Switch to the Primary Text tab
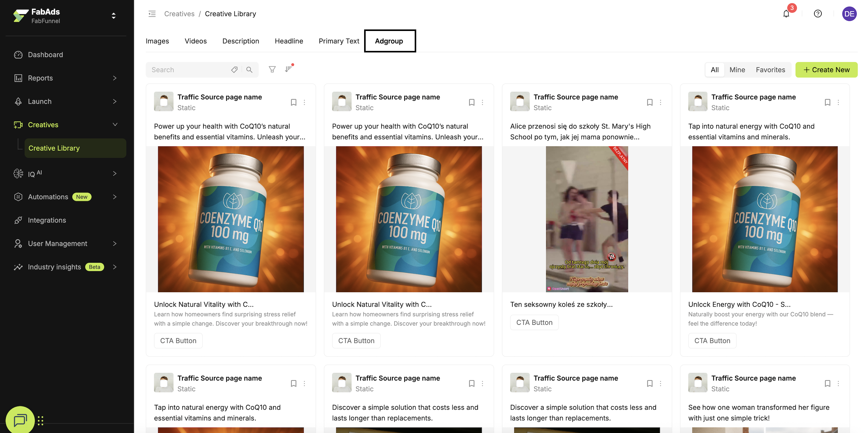Image resolution: width=868 pixels, height=433 pixels. [x=339, y=41]
